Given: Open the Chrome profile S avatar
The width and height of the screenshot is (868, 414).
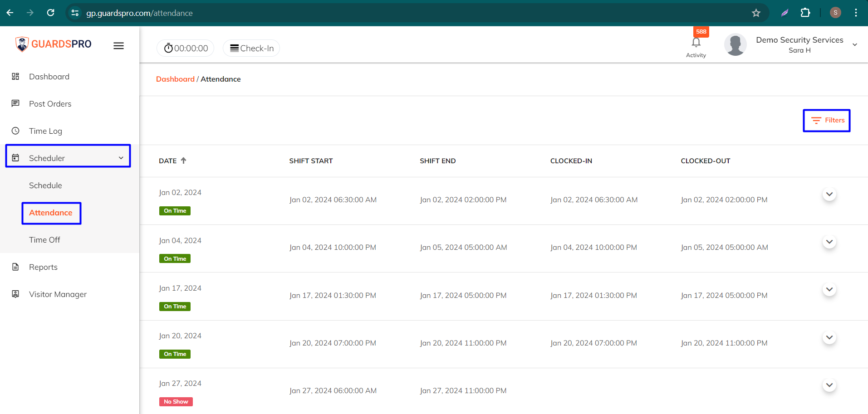Looking at the screenshot, I should [x=835, y=13].
